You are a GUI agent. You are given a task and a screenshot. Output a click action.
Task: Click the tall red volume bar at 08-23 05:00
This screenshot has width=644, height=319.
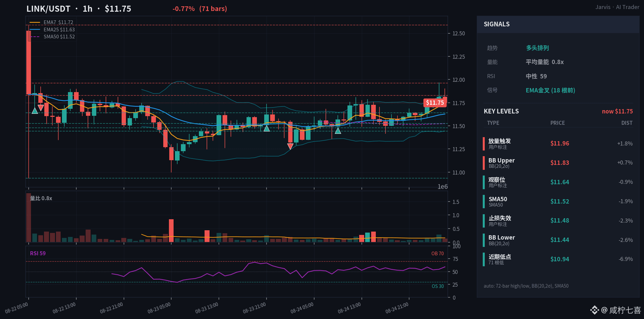pyautogui.click(x=171, y=231)
